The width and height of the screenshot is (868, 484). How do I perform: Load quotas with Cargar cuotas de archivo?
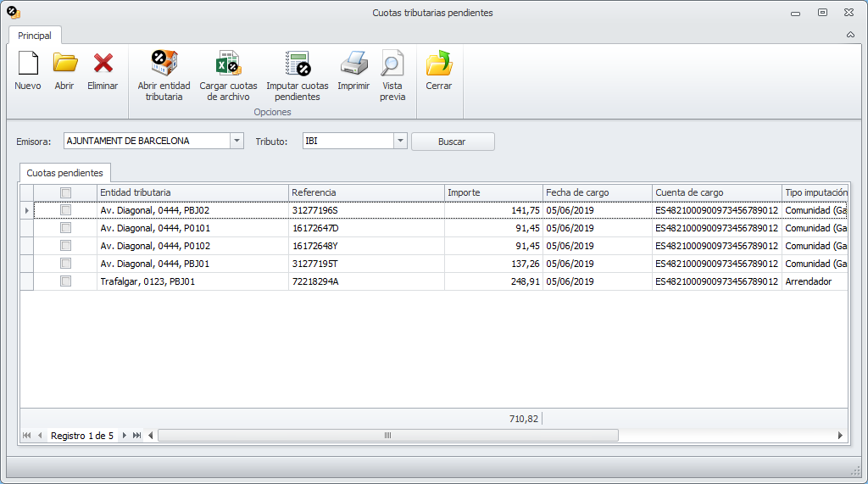(228, 64)
